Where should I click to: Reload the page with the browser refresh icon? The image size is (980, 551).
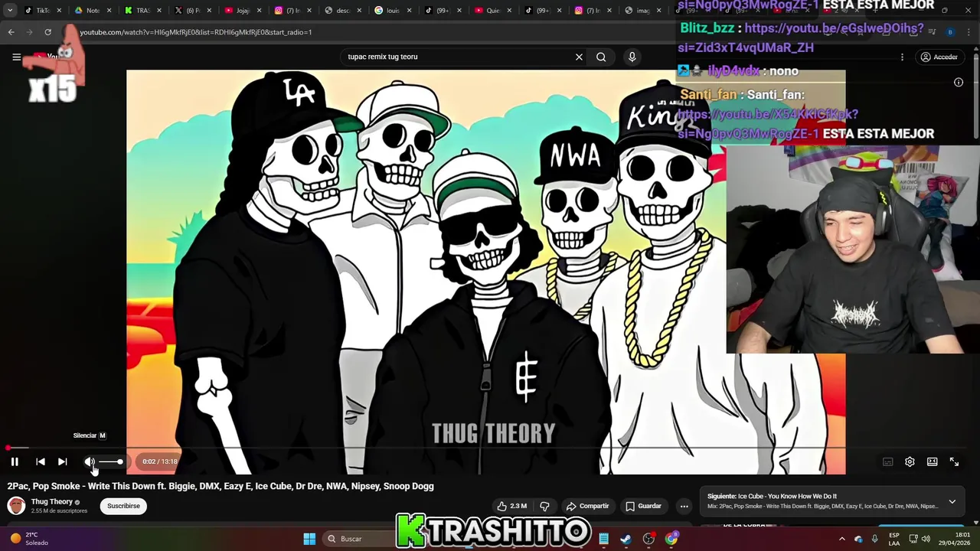pos(47,32)
